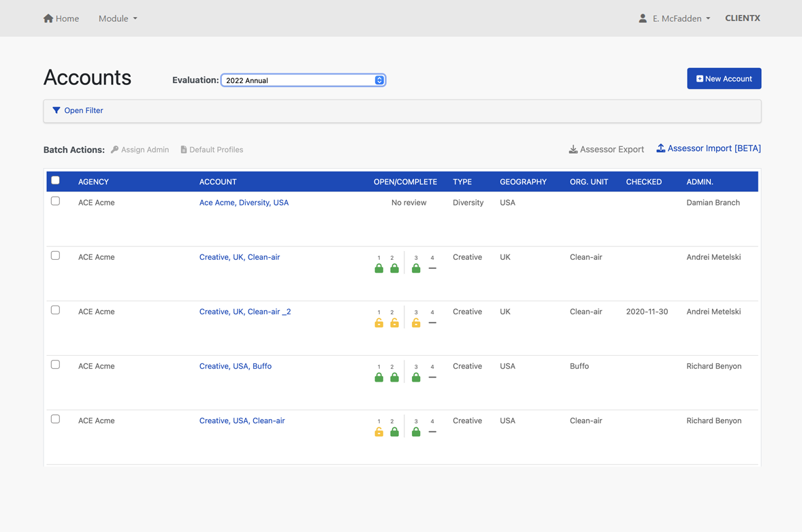Click yellow lock 1 in Creative, UK, Clean-air _2 row
802x532 pixels.
point(379,323)
